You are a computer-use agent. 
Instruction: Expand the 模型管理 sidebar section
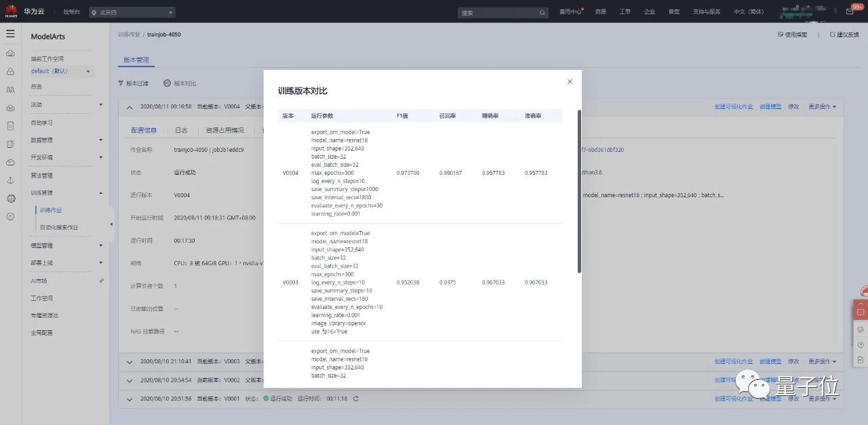tap(101, 245)
